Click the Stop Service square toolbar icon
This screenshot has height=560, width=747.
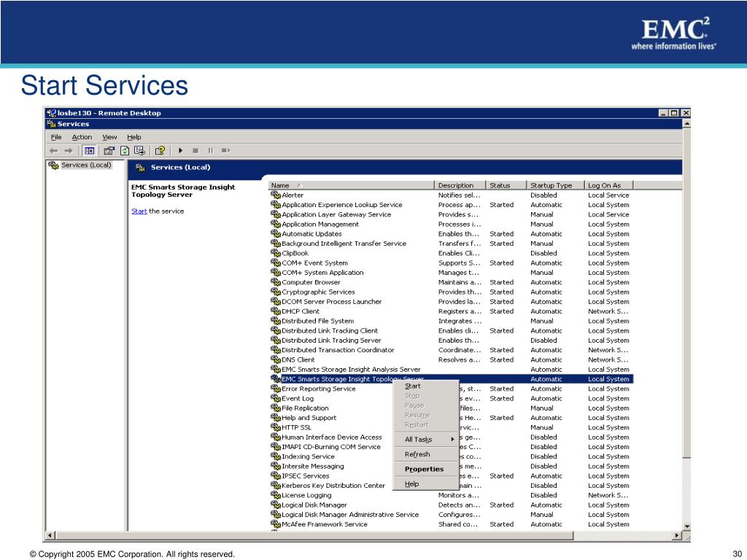pos(196,150)
